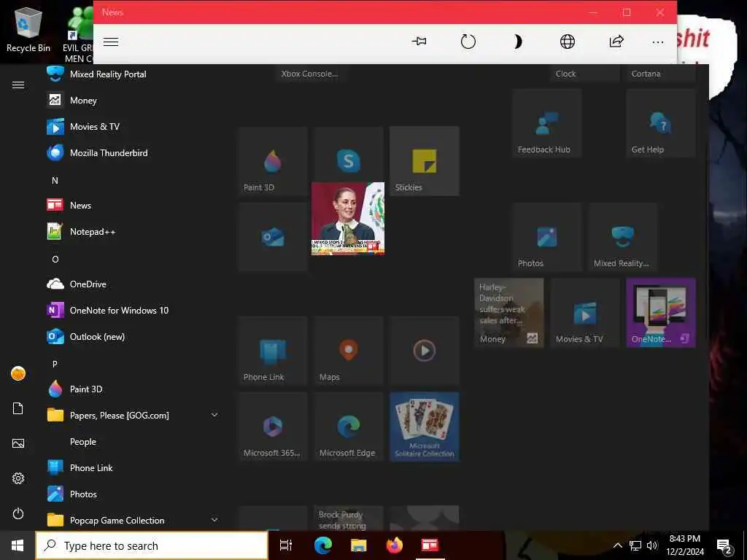Open the Cortana tile
747x560 pixels.
(x=661, y=74)
